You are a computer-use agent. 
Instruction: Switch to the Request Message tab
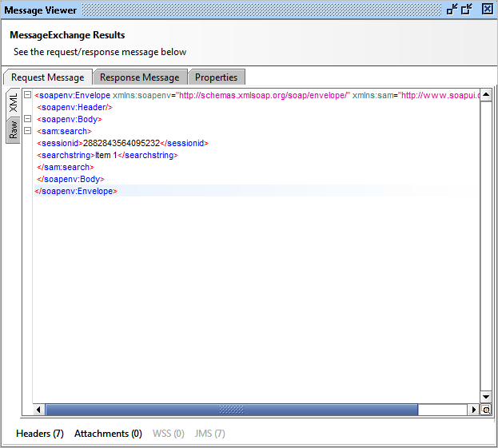click(x=48, y=77)
